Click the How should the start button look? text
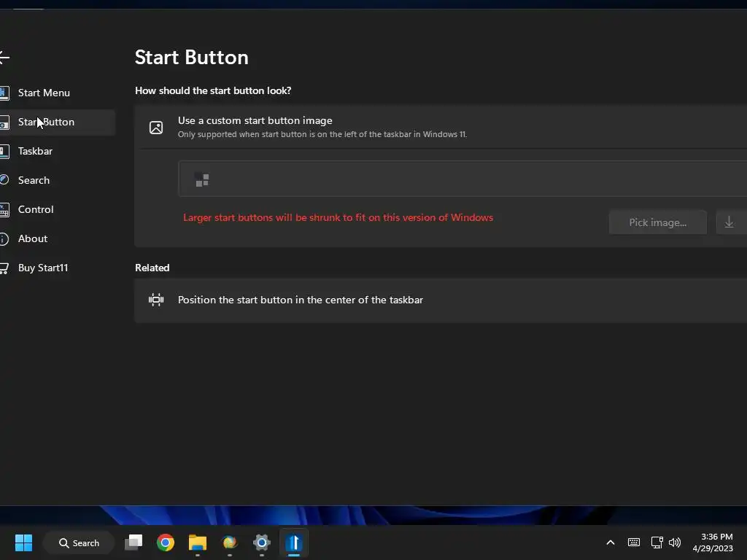747x560 pixels. point(213,90)
